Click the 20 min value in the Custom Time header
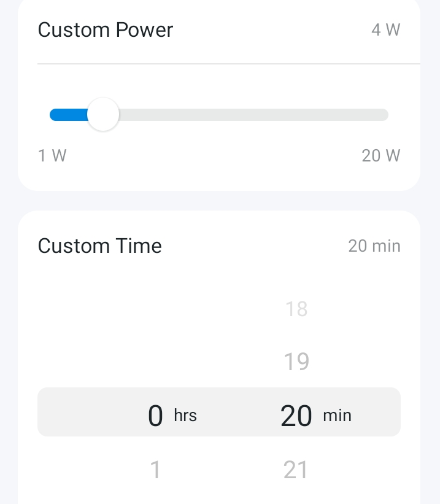Screen dimensions: 440x504 374,246
